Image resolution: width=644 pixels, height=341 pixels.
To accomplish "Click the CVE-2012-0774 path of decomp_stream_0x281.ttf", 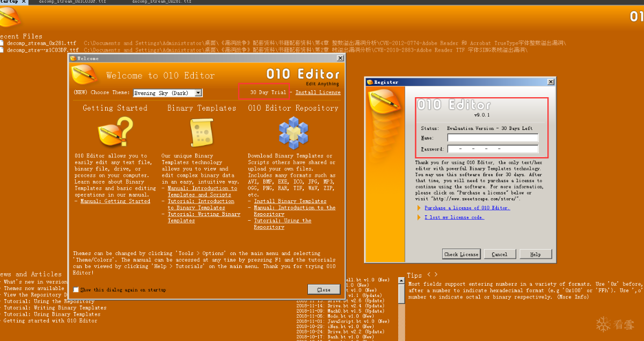I will pos(325,43).
